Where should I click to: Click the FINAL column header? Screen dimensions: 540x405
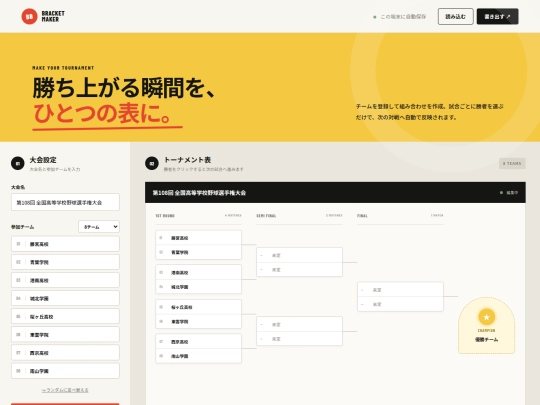coord(362,216)
